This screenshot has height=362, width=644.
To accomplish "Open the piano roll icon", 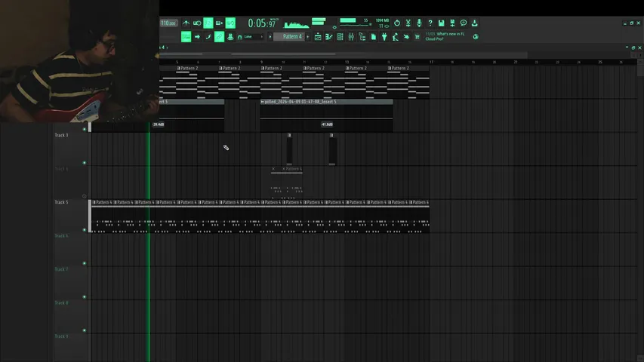I will pyautogui.click(x=329, y=37).
